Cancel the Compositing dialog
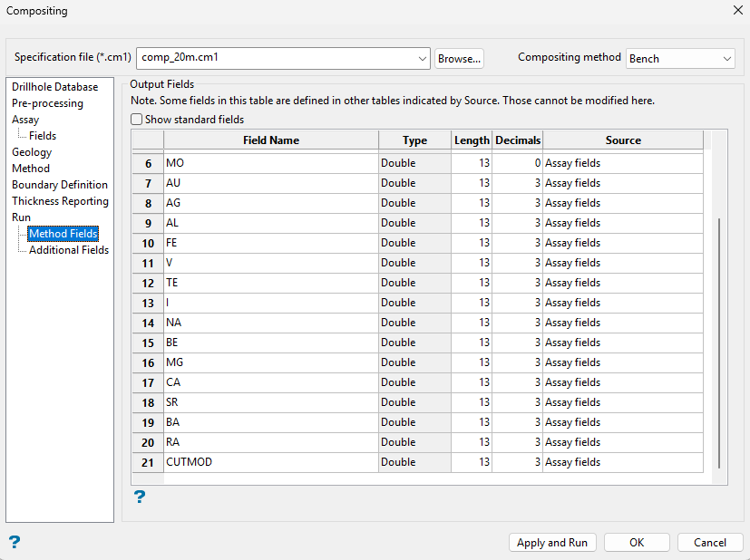750x560 pixels. point(710,542)
